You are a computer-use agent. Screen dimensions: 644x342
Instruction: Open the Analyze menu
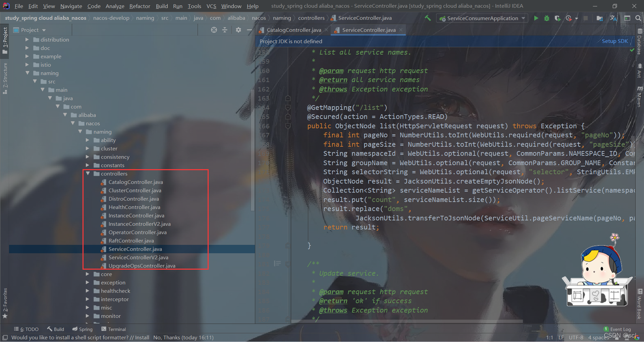[115, 6]
